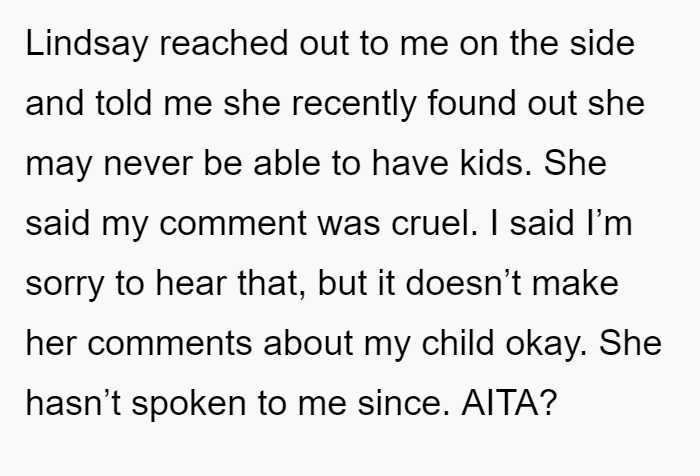Click the word "okay." in the sixth line
Image resolution: width=700 pixels, height=476 pixels.
coord(546,344)
